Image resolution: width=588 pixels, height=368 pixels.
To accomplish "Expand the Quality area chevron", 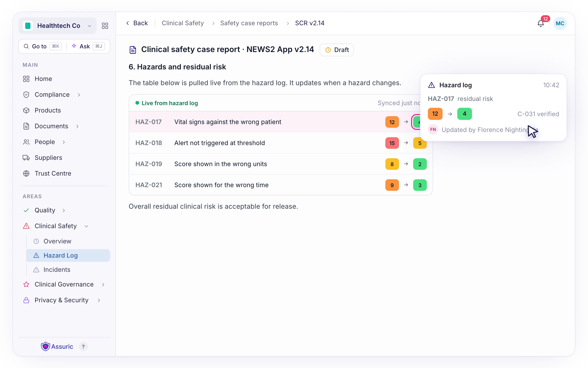I will pyautogui.click(x=64, y=210).
